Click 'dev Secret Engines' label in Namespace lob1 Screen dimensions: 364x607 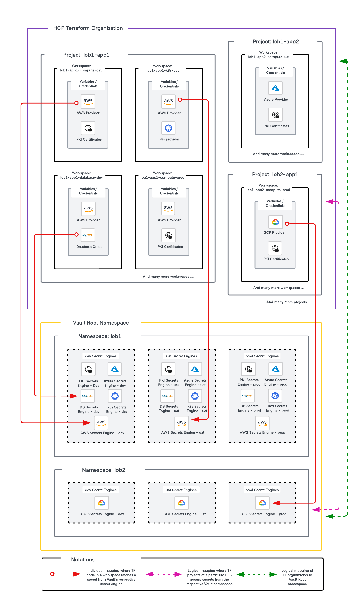pyautogui.click(x=101, y=356)
